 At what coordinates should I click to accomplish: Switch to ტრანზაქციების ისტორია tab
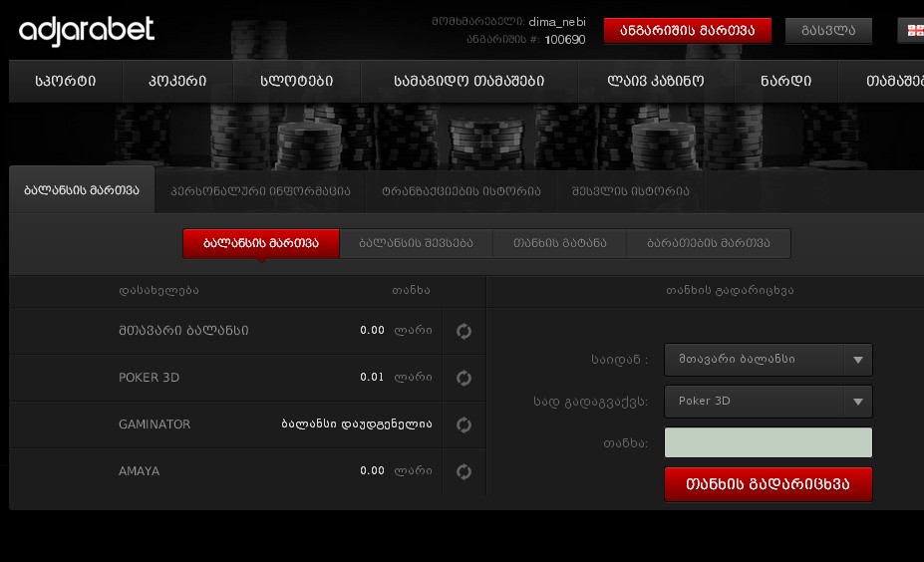pyautogui.click(x=461, y=191)
